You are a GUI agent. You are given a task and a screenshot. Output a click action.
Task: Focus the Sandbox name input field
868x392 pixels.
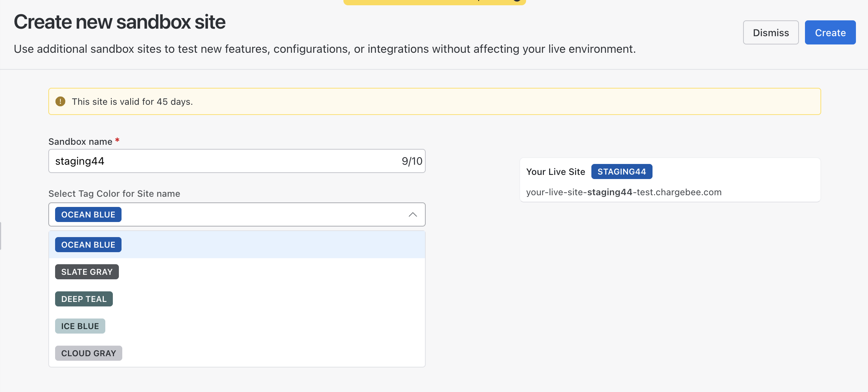point(226,161)
